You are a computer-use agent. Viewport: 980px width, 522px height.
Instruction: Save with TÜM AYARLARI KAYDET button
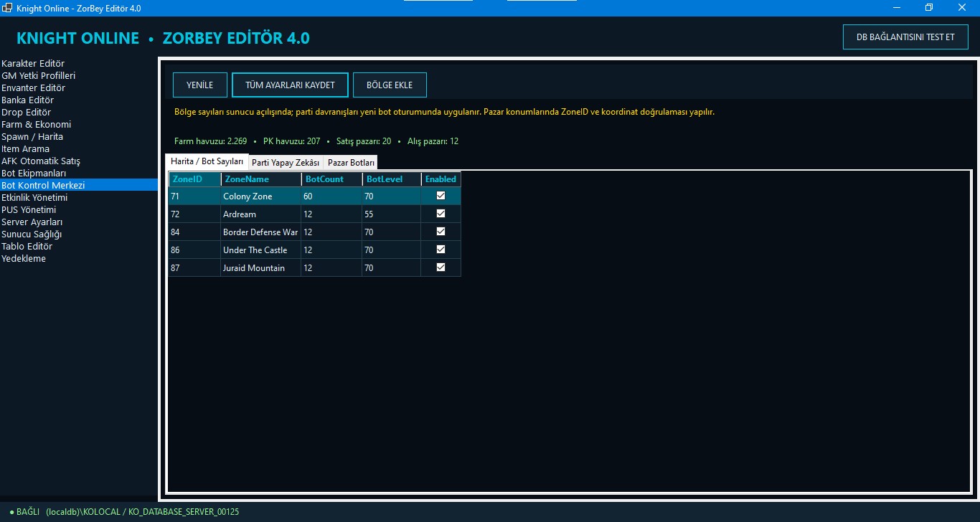tap(290, 85)
